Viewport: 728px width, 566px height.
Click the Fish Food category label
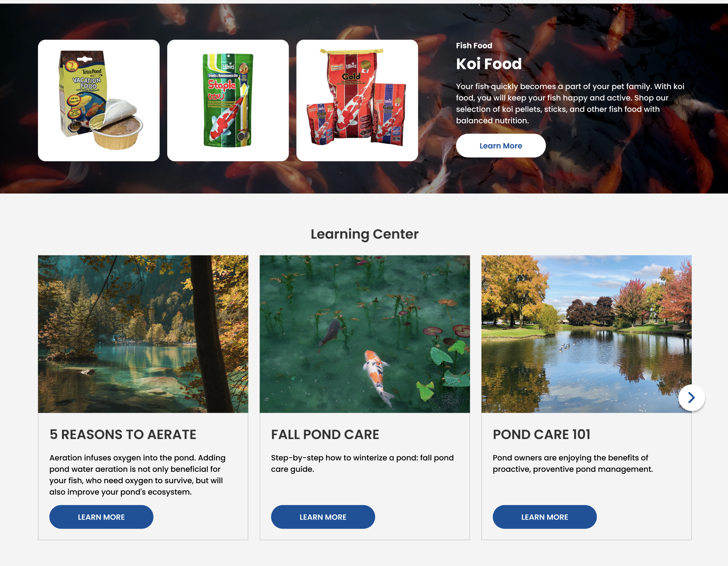coord(474,45)
